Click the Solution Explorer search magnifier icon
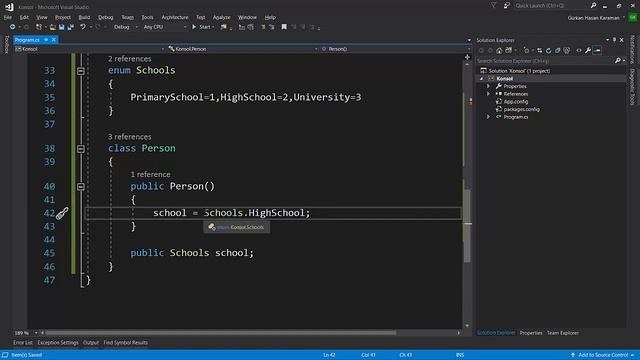Viewport: 640px width, 360px height. click(618, 61)
